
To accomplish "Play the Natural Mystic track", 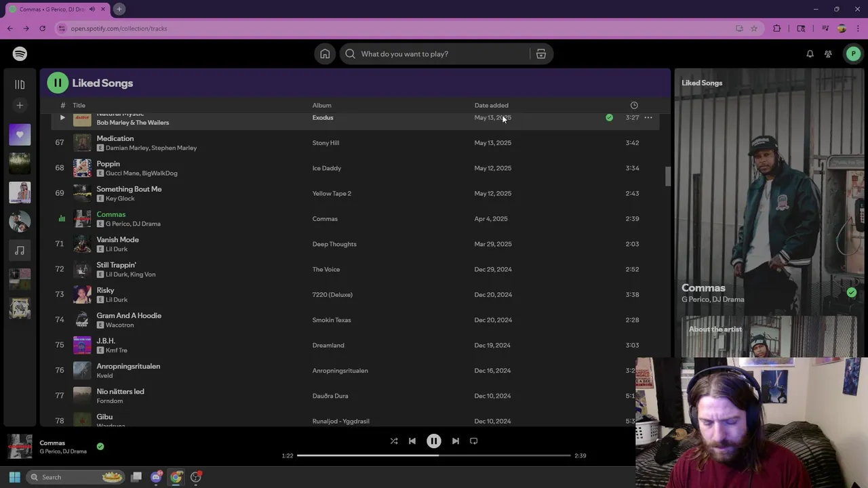I will [x=62, y=117].
